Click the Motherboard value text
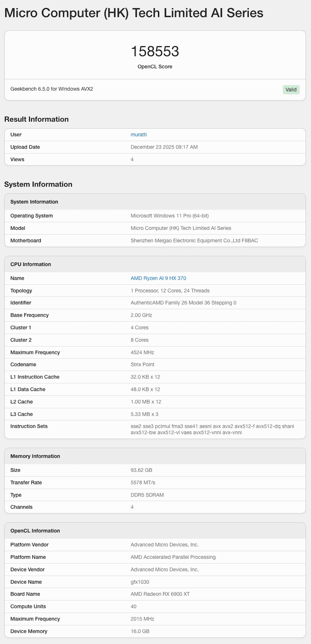311x644 pixels. point(194,241)
